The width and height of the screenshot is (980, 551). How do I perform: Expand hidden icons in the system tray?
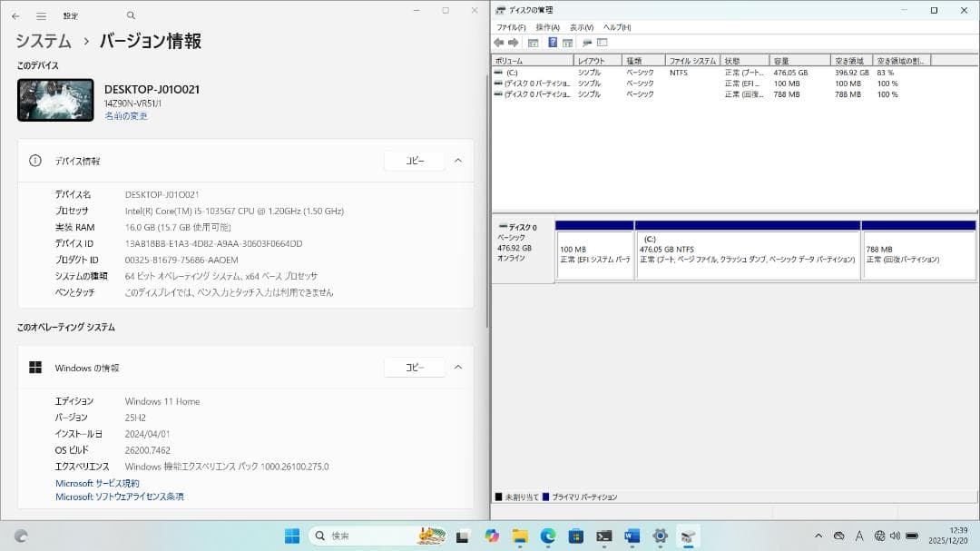[819, 536]
